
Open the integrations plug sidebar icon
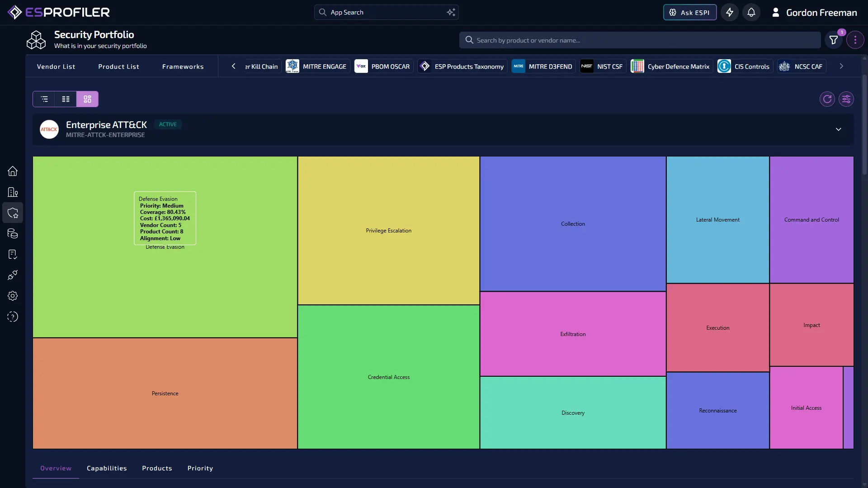(13, 275)
